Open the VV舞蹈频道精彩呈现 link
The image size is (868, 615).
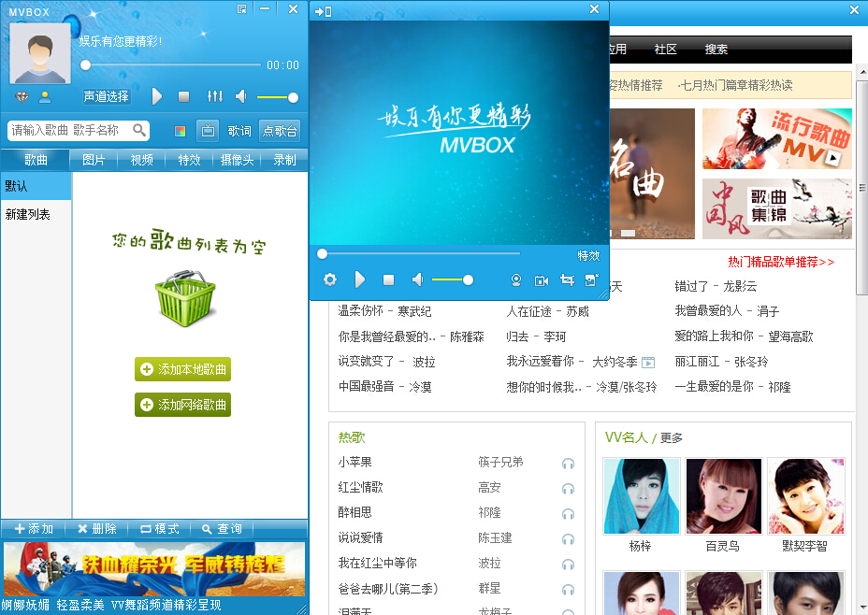(166, 605)
